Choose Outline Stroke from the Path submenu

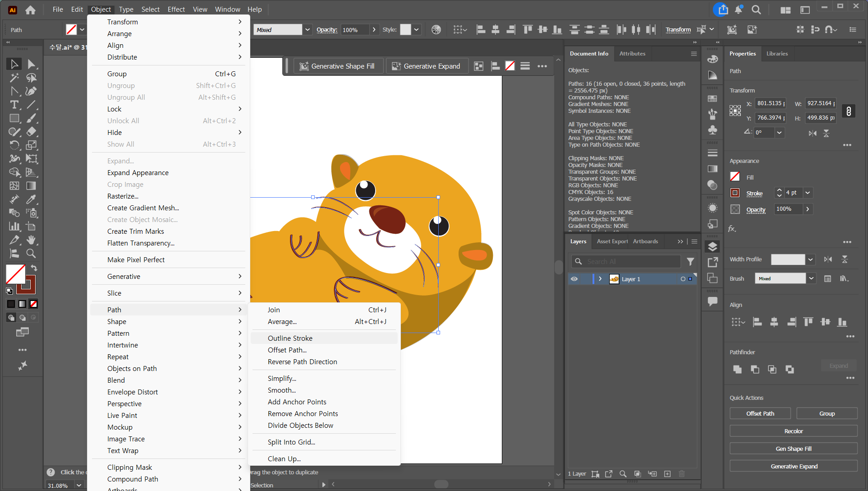(290, 338)
